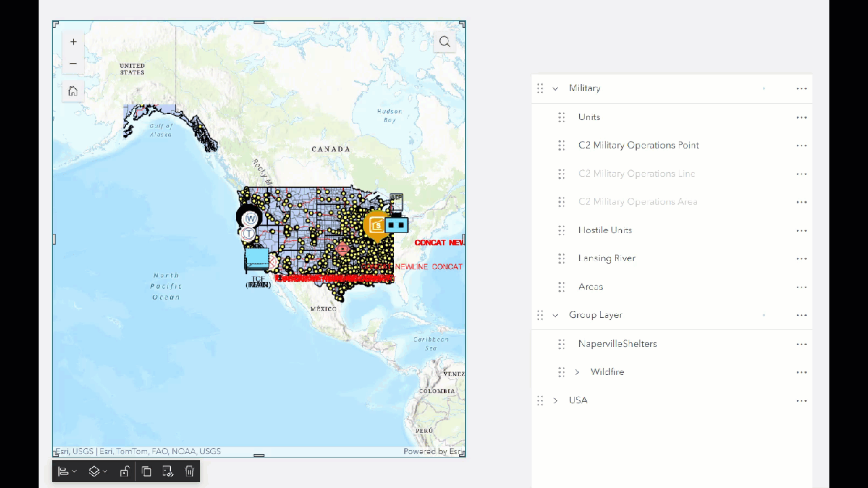Screen dimensions: 868x488
Task: Click the trash delete icon in the toolbar
Action: click(189, 471)
